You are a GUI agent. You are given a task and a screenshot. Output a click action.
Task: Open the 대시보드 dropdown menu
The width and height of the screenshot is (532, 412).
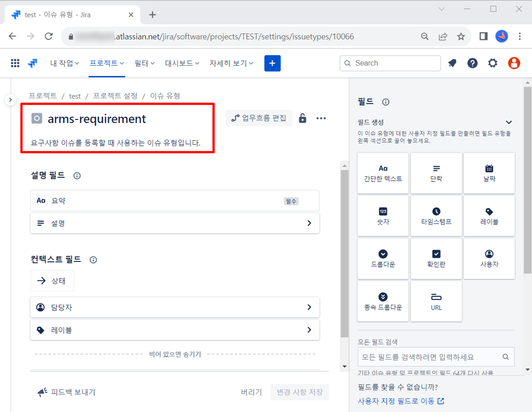182,63
